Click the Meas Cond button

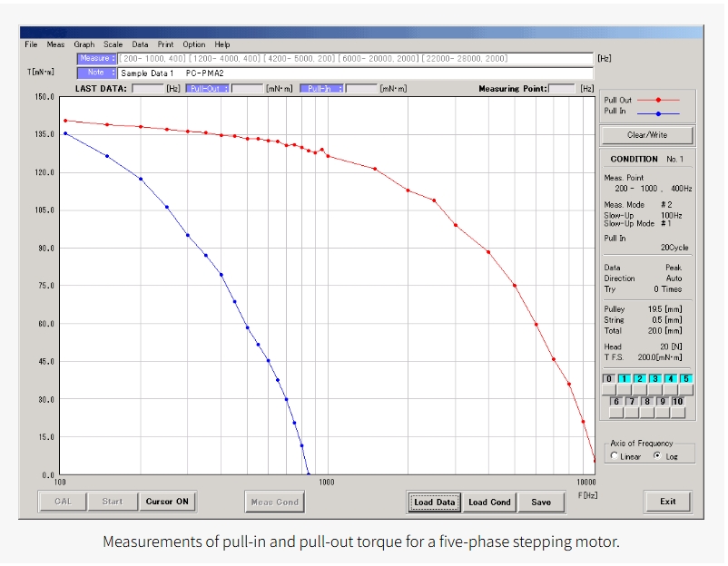coord(275,502)
